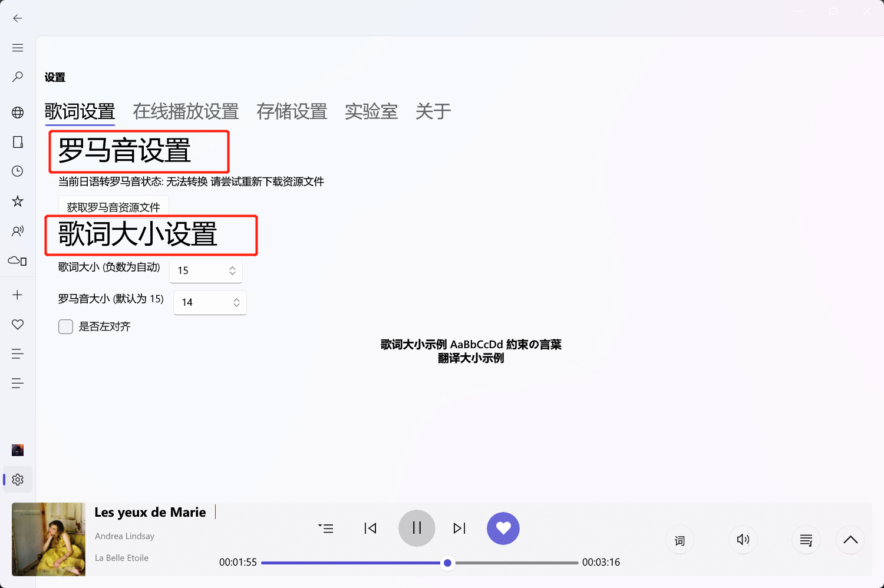Select the globe icon for online music
Image resolution: width=884 pixels, height=588 pixels.
[17, 112]
